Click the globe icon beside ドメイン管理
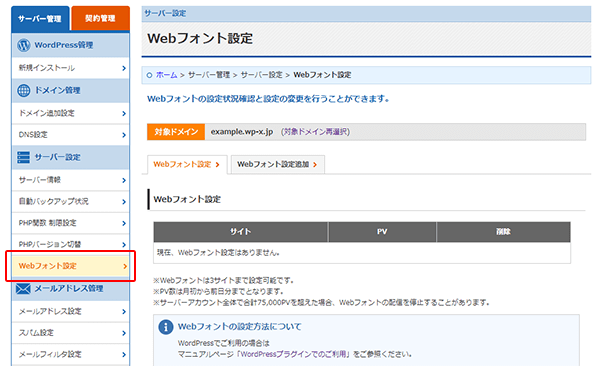Image resolution: width=600 pixels, height=366 pixels. [x=24, y=90]
